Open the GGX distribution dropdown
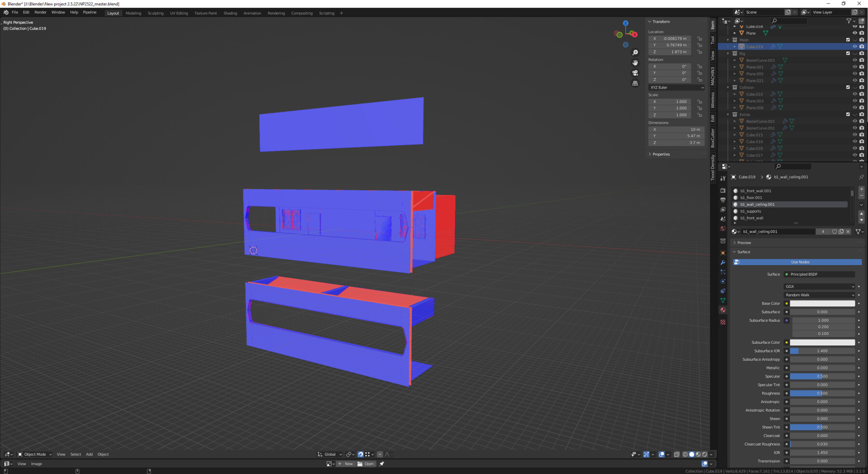This screenshot has width=868, height=474. point(819,286)
